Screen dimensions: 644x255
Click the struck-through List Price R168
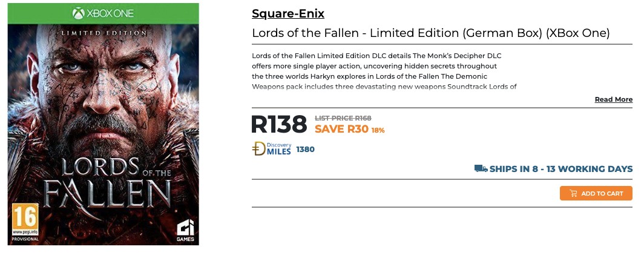pyautogui.click(x=343, y=118)
